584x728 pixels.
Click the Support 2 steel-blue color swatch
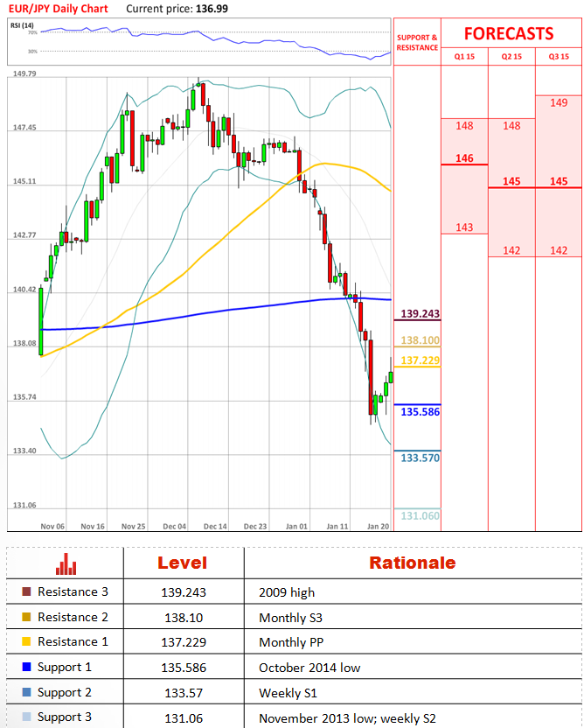click(x=26, y=693)
